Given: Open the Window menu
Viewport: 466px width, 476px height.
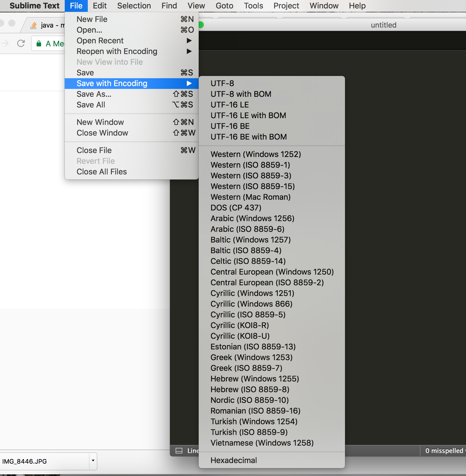Looking at the screenshot, I should pyautogui.click(x=324, y=6).
